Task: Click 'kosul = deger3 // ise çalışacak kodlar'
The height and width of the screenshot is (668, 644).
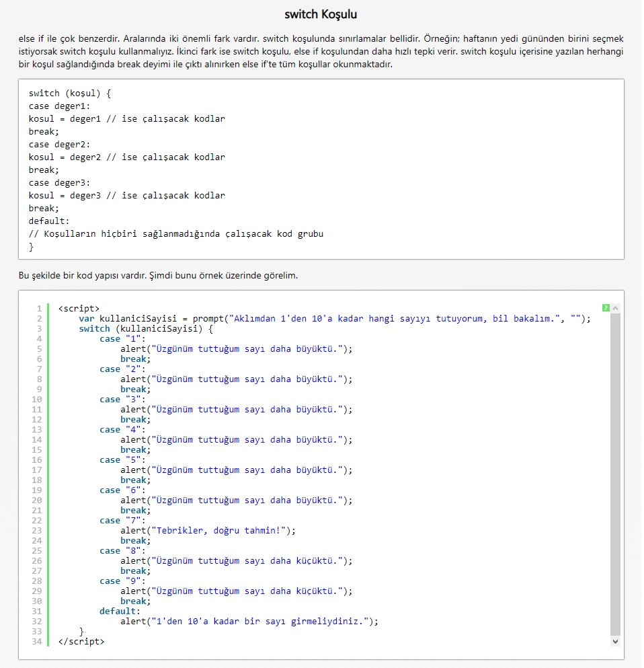Action: click(x=127, y=196)
